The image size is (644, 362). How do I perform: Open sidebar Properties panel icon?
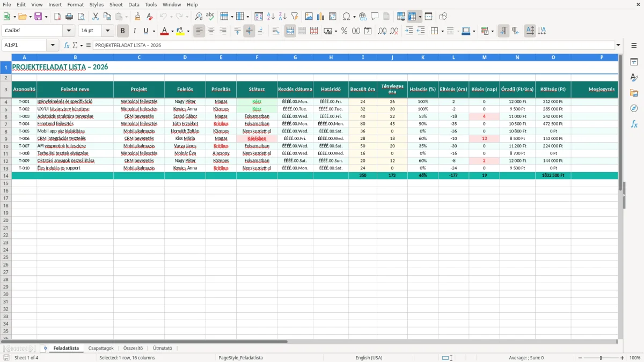[x=634, y=62]
